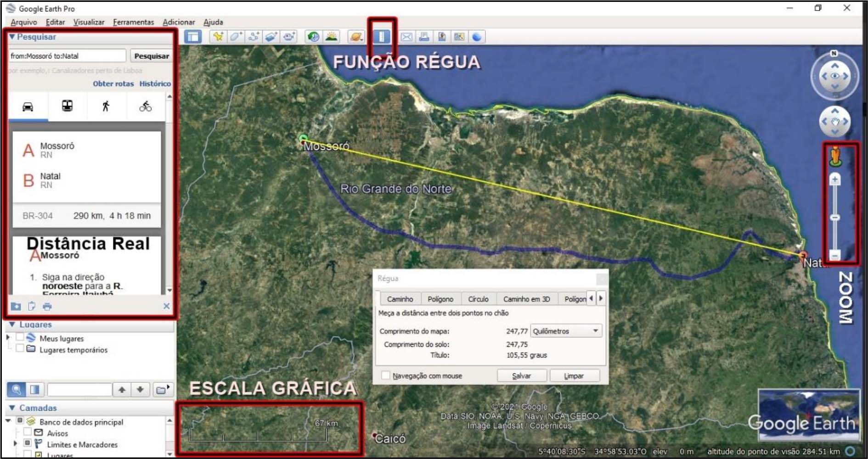
Task: Open the Ajuda menu
Action: tap(213, 22)
